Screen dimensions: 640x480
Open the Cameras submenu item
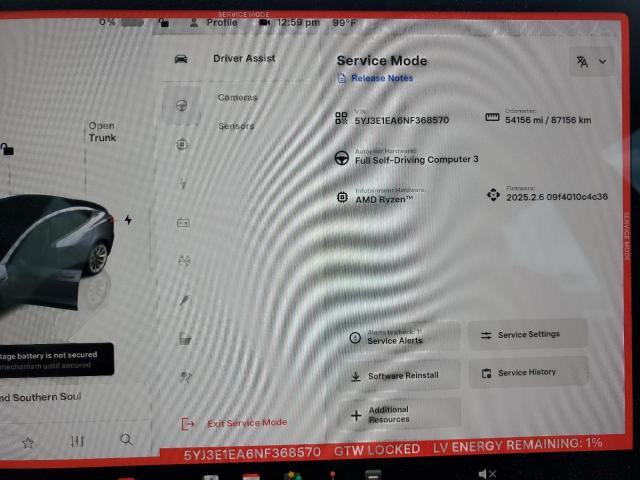[x=237, y=97]
